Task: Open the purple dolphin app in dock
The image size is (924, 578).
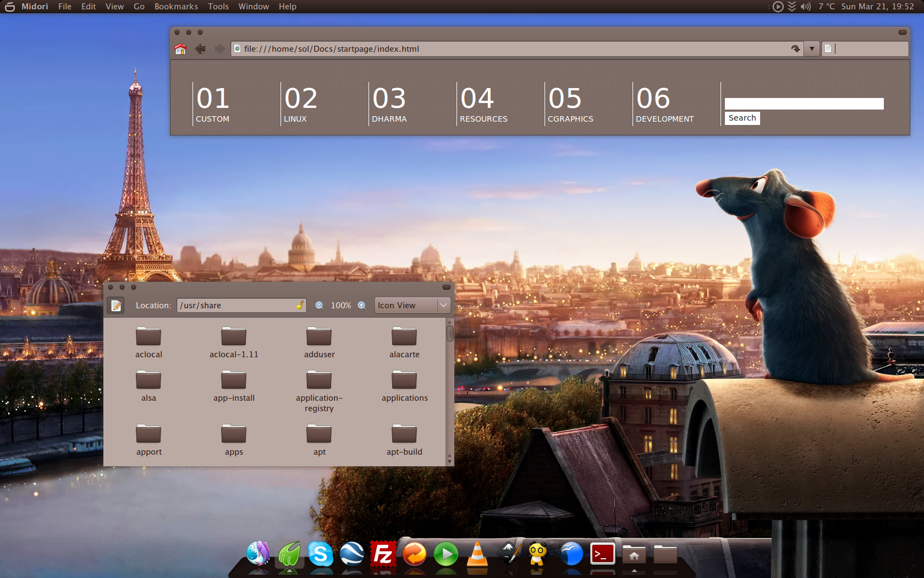Action: 258,554
